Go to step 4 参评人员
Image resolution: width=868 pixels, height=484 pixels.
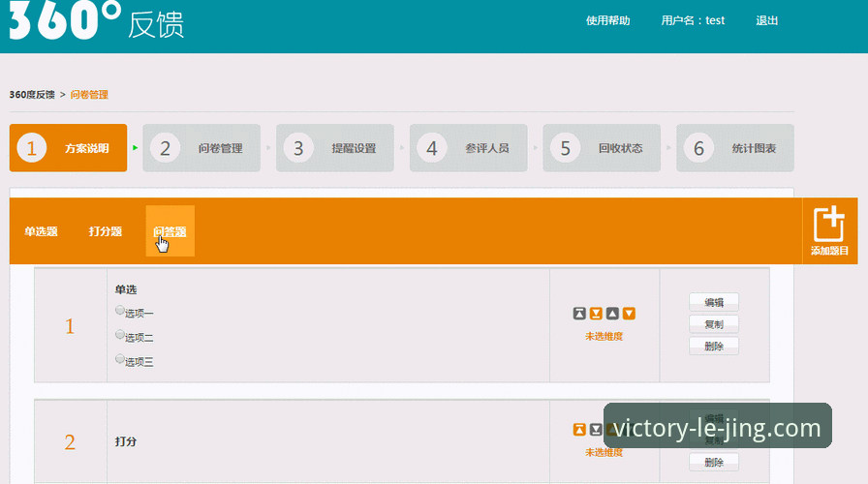pos(468,148)
